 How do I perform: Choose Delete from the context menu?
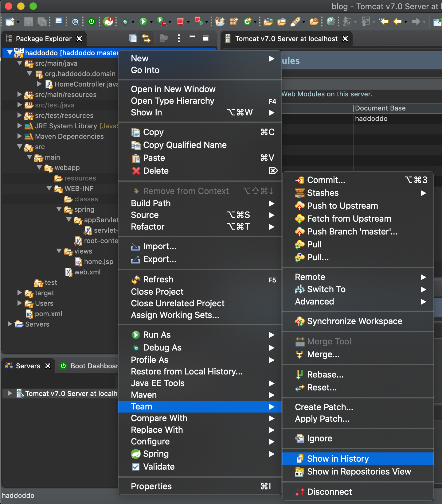pyautogui.click(x=200, y=171)
